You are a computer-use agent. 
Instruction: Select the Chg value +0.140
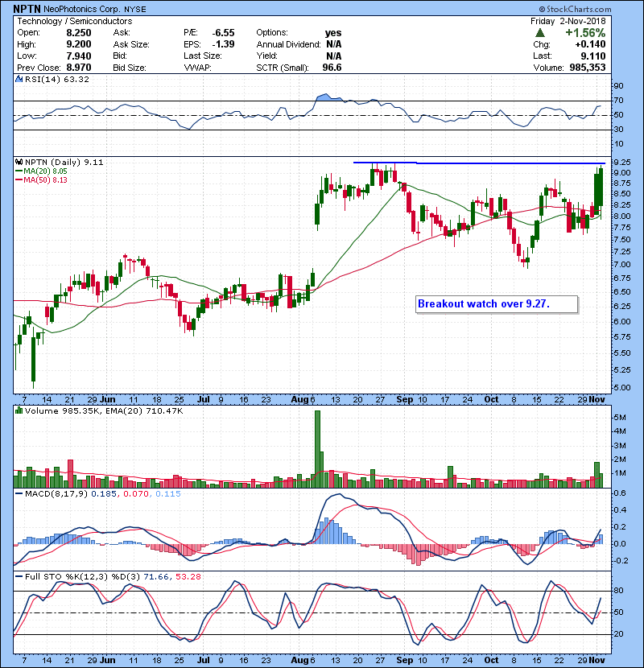click(x=590, y=44)
